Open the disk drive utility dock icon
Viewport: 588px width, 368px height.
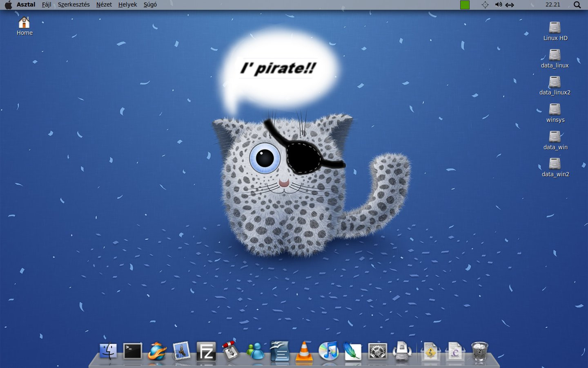click(x=402, y=351)
